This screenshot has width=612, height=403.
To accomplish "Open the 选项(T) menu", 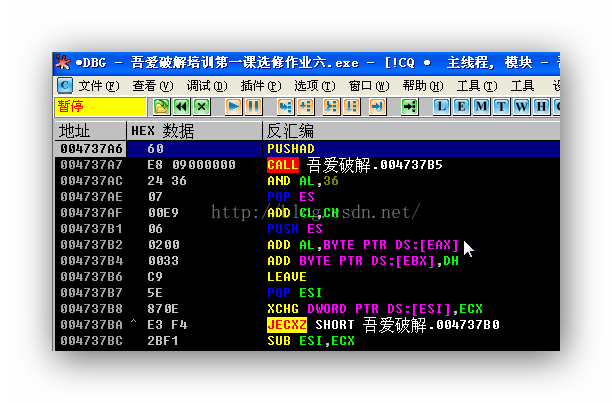I will [315, 85].
